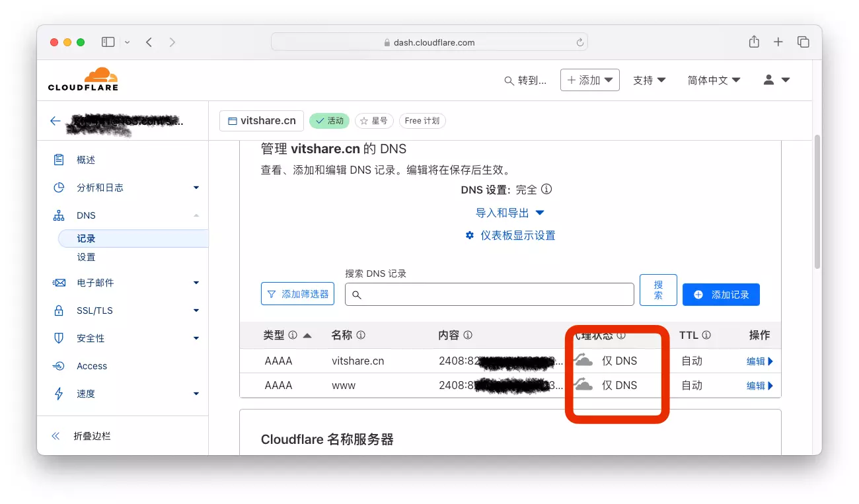Click the vitshare.cn domain button
This screenshot has width=859, height=504.
click(262, 121)
